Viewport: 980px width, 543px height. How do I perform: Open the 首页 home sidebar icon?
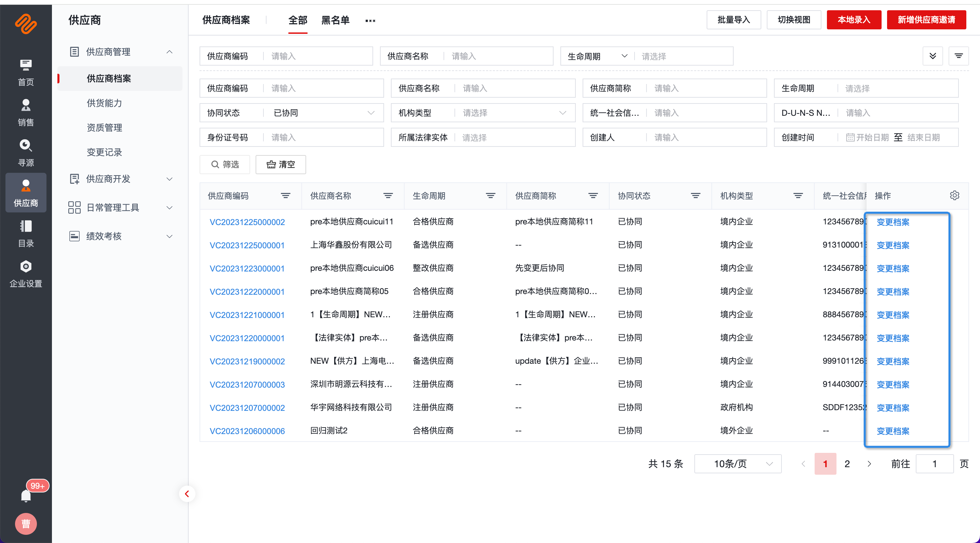[x=26, y=73]
